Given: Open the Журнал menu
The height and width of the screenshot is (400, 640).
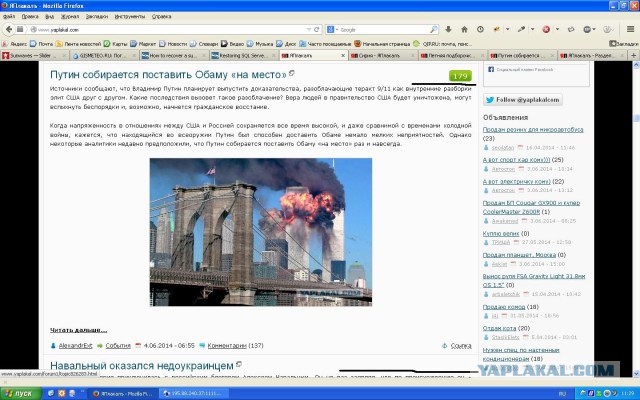Looking at the screenshot, I should click(70, 16).
